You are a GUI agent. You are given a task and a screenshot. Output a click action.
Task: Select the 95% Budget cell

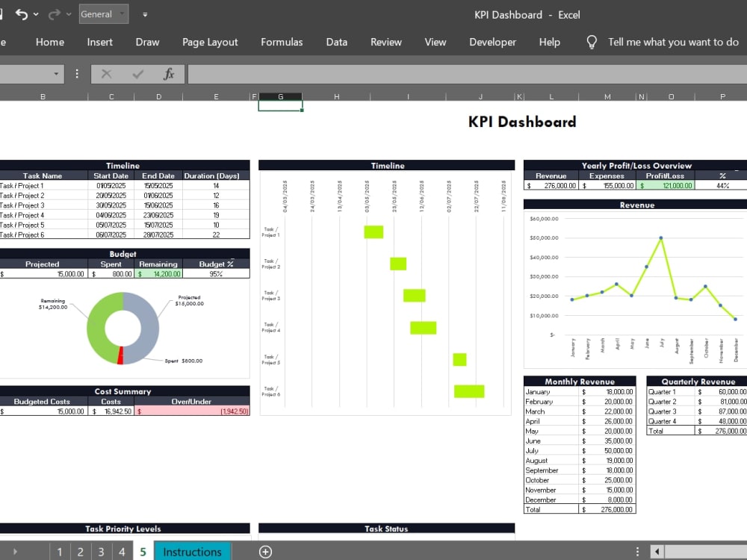[x=217, y=274]
